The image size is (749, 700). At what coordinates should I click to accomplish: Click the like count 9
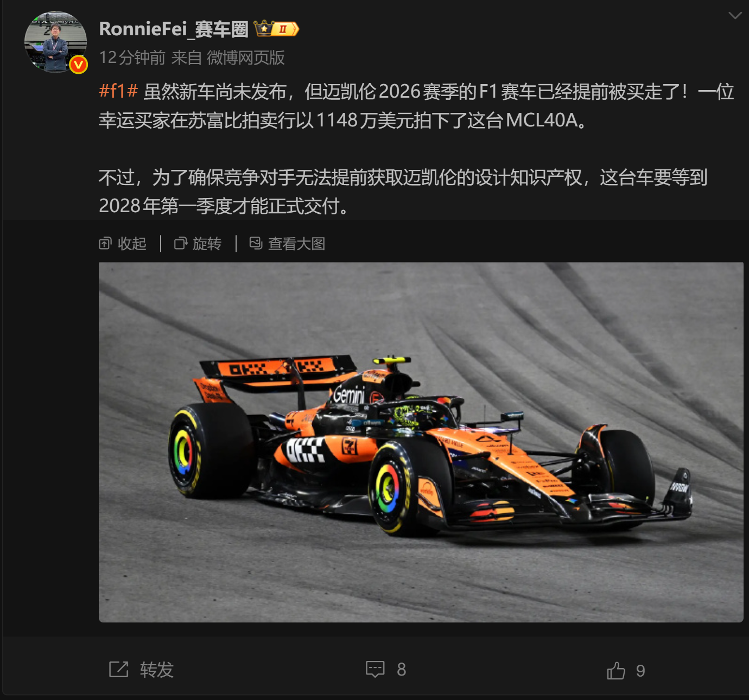pyautogui.click(x=640, y=671)
